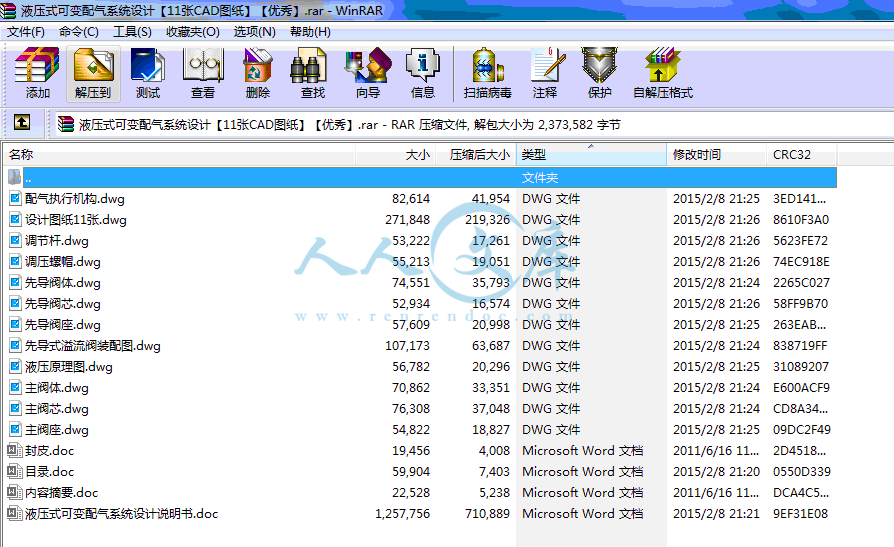Sort by the 压缩后大小 column header
894x547 pixels.
476,155
